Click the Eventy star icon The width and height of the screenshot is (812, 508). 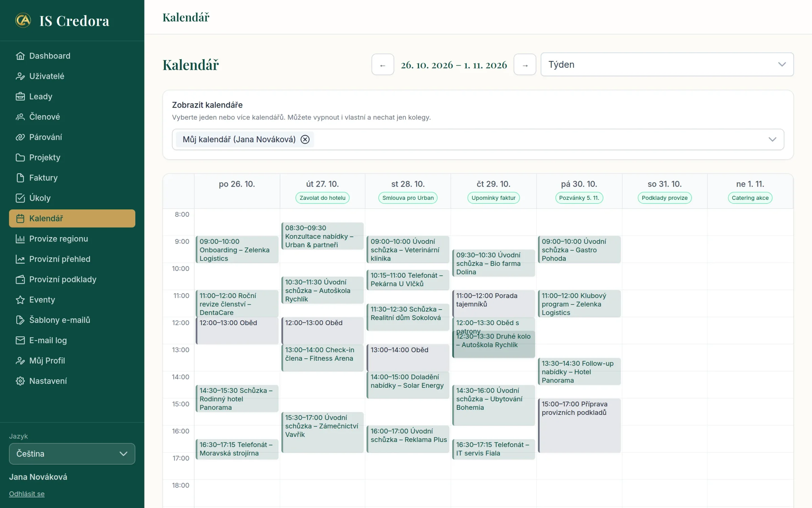point(20,300)
